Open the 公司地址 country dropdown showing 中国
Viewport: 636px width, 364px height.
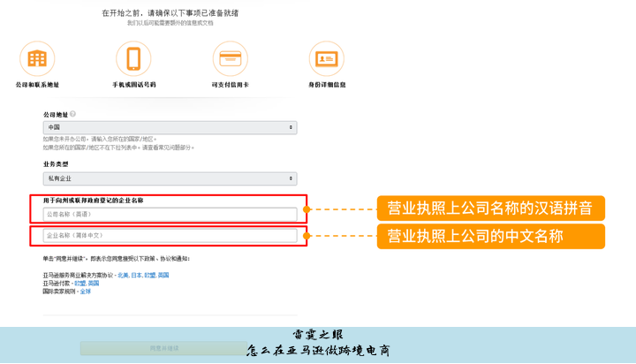[170, 127]
